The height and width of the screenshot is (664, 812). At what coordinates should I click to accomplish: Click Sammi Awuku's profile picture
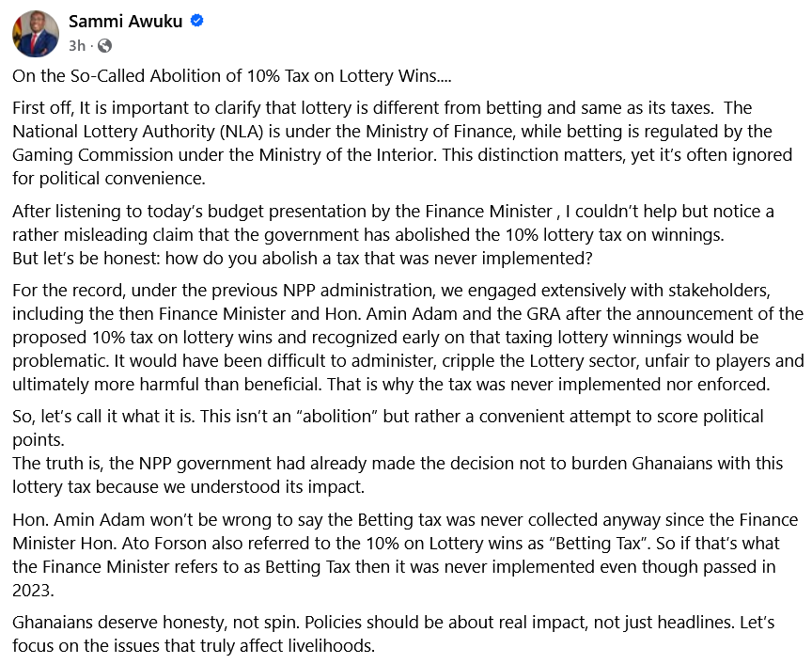click(36, 33)
